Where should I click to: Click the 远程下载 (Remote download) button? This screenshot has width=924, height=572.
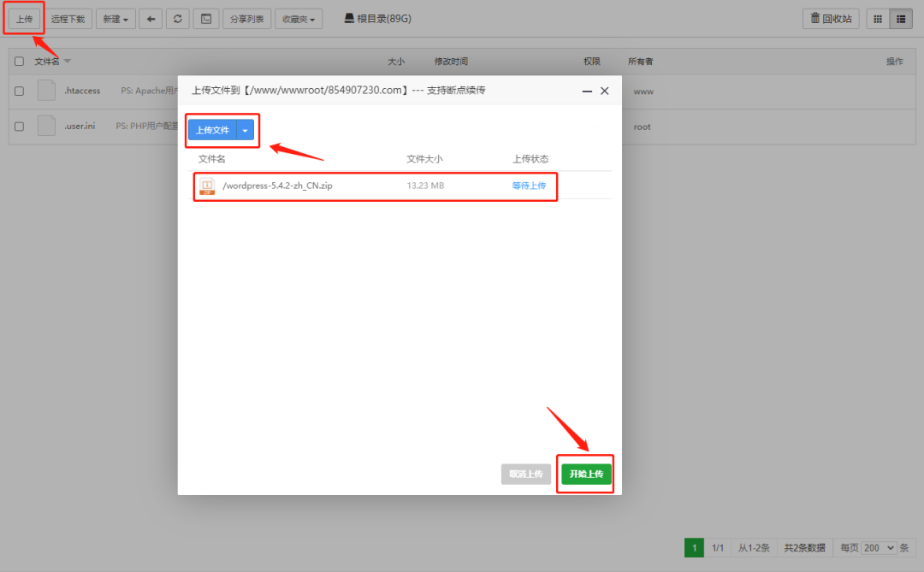point(68,19)
